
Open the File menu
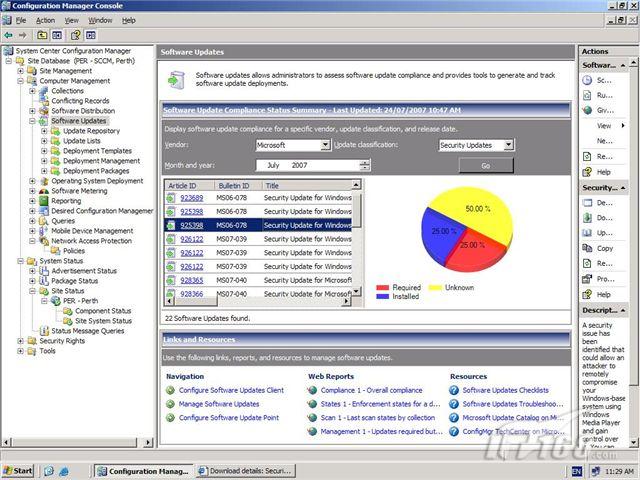pyautogui.click(x=21, y=20)
